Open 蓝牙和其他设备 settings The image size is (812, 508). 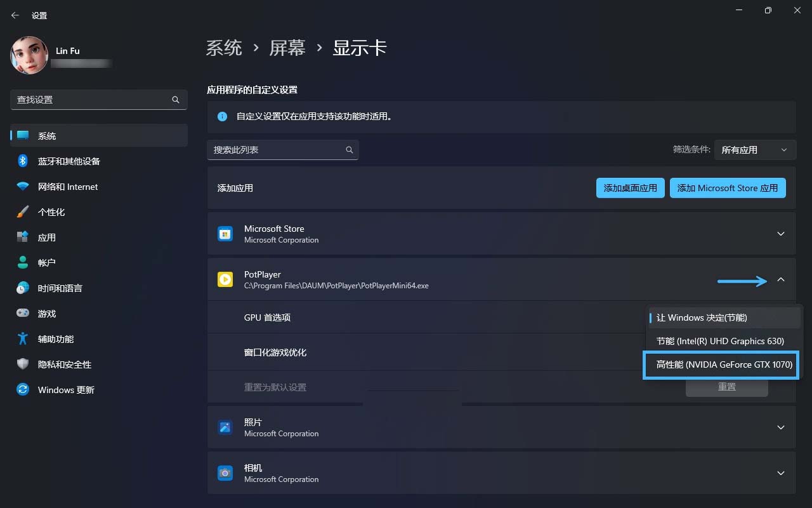[99, 161]
